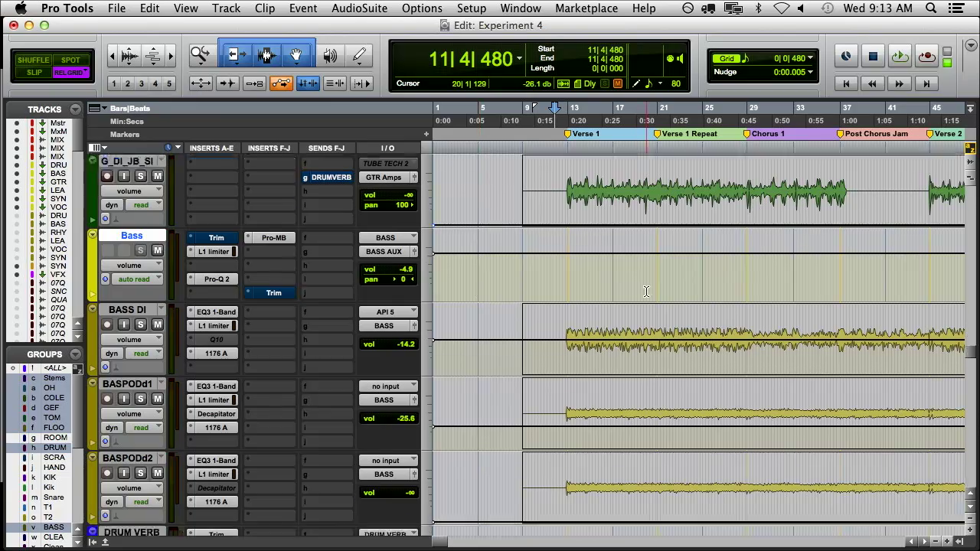Mute the Bass aux track

pyautogui.click(x=158, y=250)
